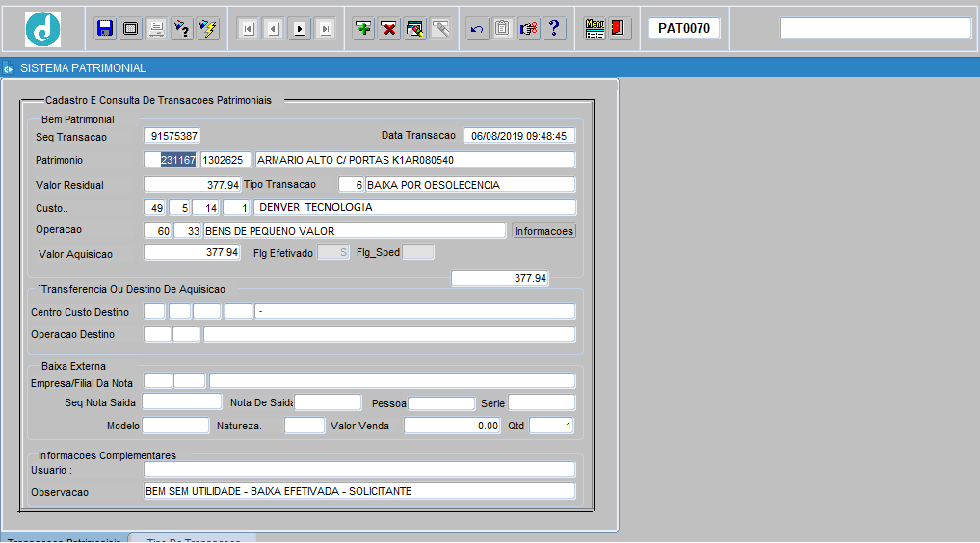This screenshot has width=980, height=543.
Task: Click the green plus insert record icon
Action: tap(363, 29)
